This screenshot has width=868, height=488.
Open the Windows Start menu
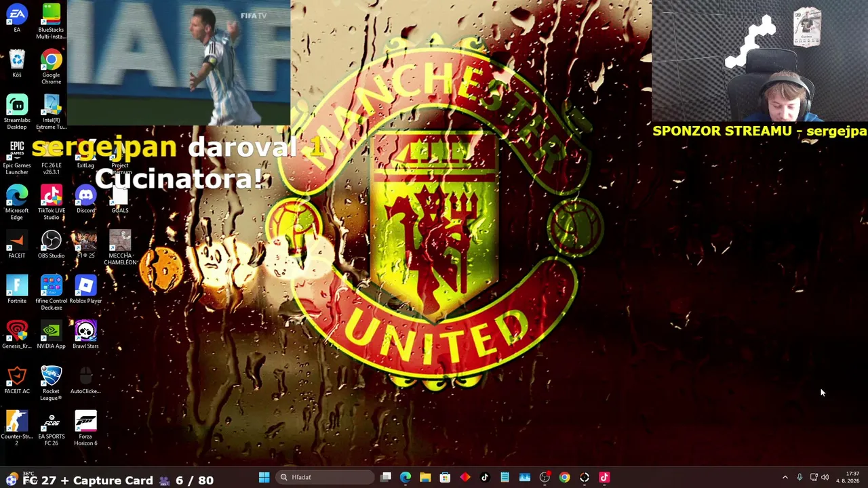point(264,477)
